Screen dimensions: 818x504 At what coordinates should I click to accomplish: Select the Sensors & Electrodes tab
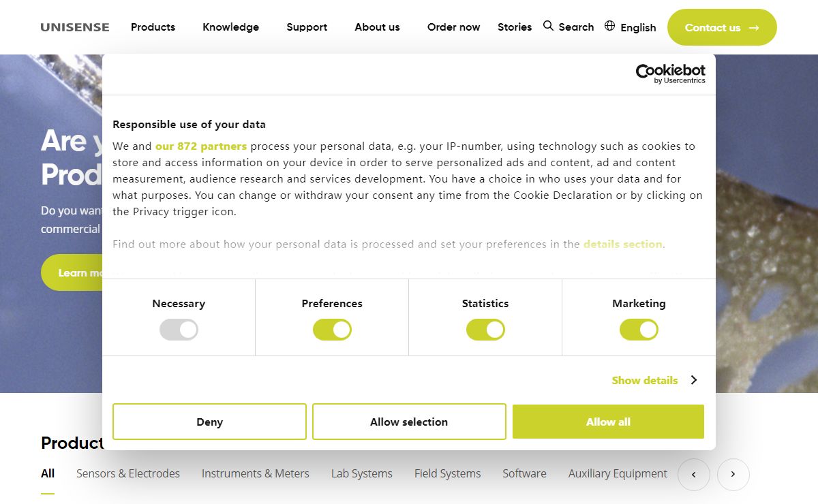128,473
